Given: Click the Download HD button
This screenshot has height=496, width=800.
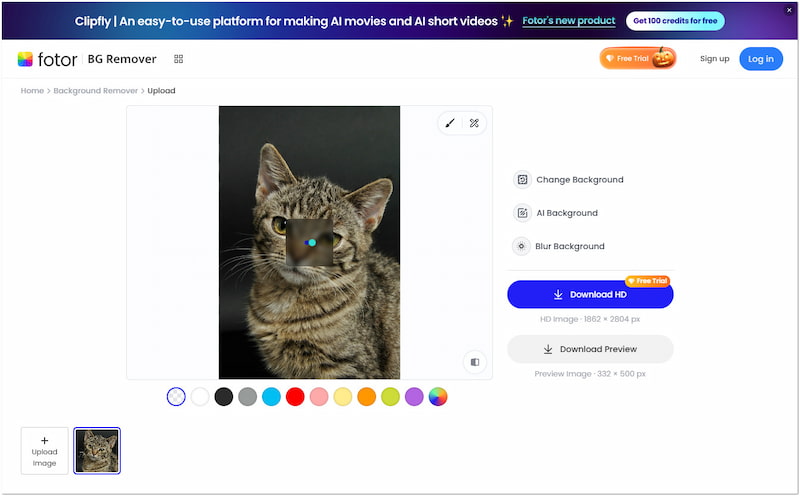Looking at the screenshot, I should tap(590, 295).
